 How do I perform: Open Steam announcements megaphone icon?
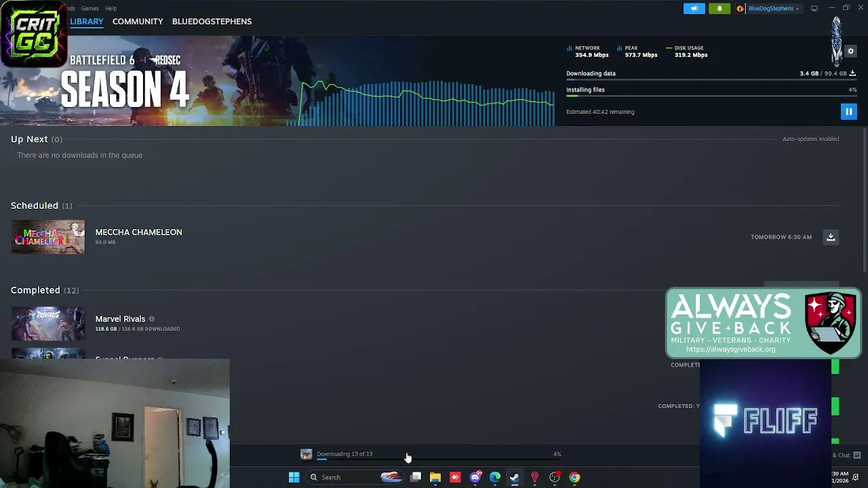pyautogui.click(x=694, y=8)
